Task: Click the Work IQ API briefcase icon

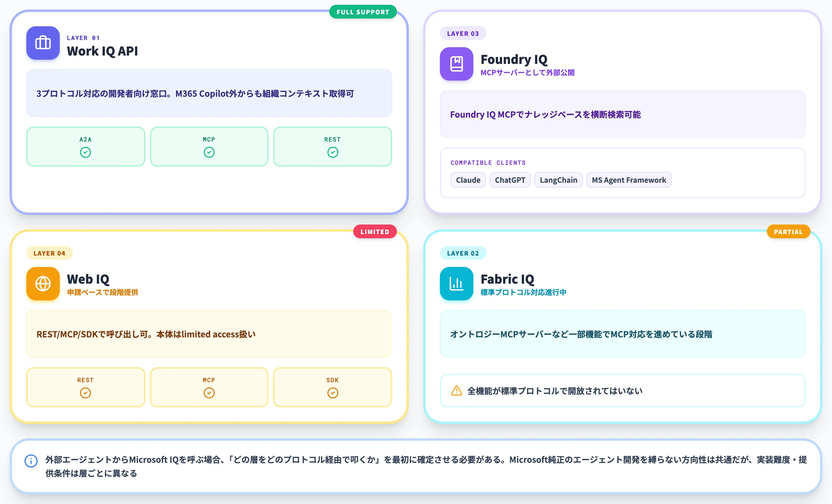Action: pyautogui.click(x=43, y=43)
